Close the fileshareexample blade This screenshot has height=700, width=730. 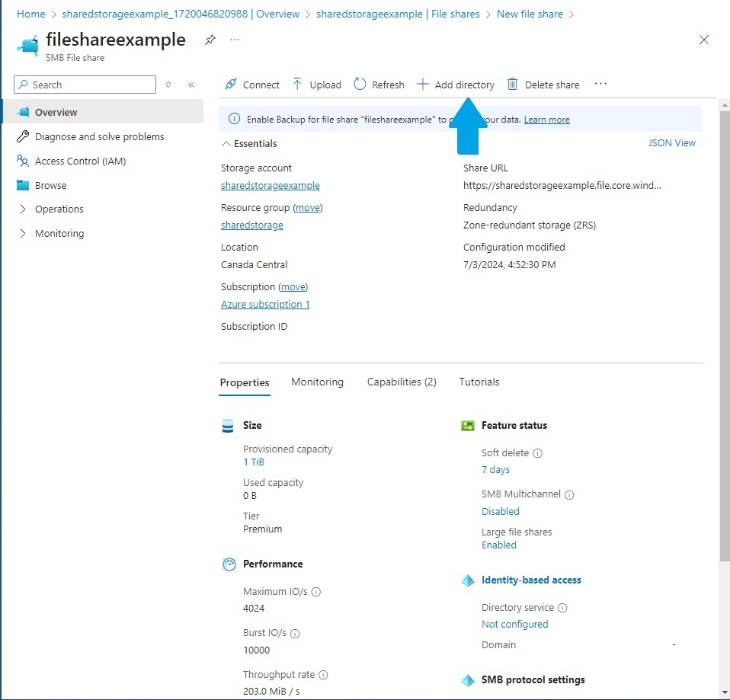(704, 40)
